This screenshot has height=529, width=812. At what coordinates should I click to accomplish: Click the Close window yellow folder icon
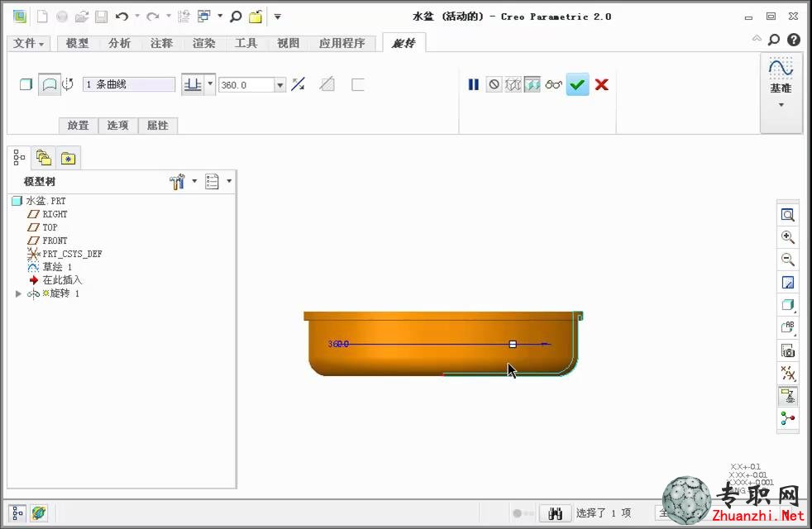point(256,17)
